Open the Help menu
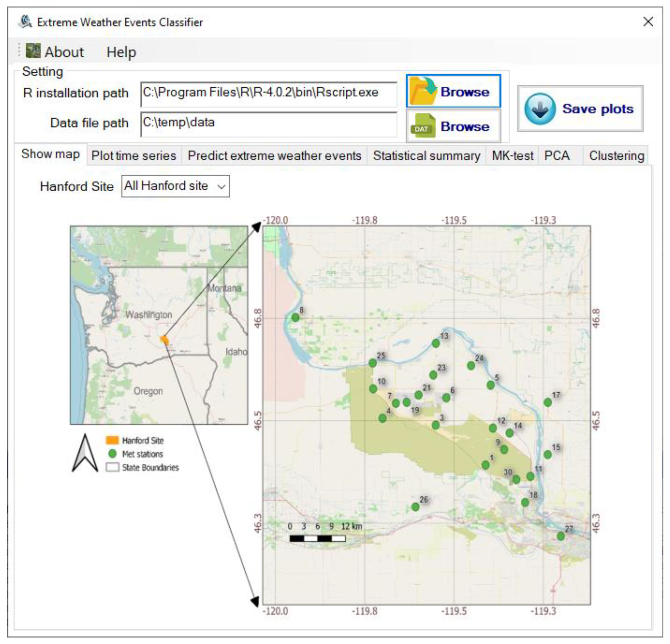Viewport: 670px width, 644px height. tap(121, 52)
